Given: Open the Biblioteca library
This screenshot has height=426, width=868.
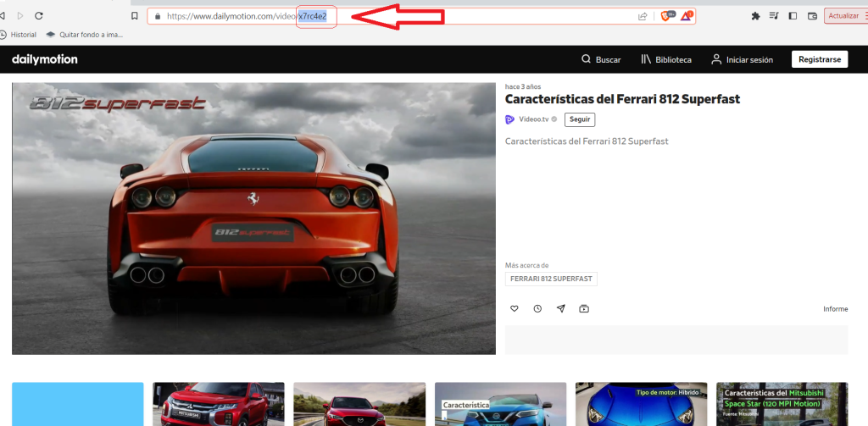Looking at the screenshot, I should 666,59.
